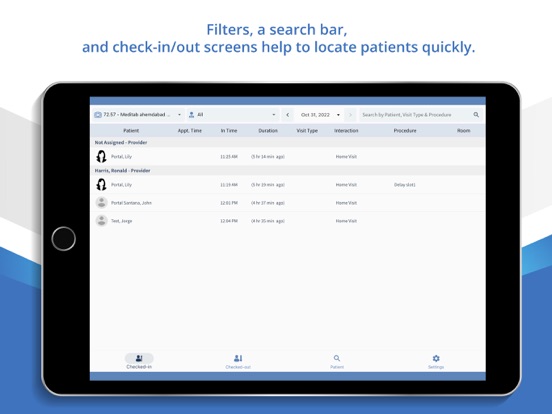Open the Portal Santana, John patient row
The image size is (552, 414).
point(288,203)
